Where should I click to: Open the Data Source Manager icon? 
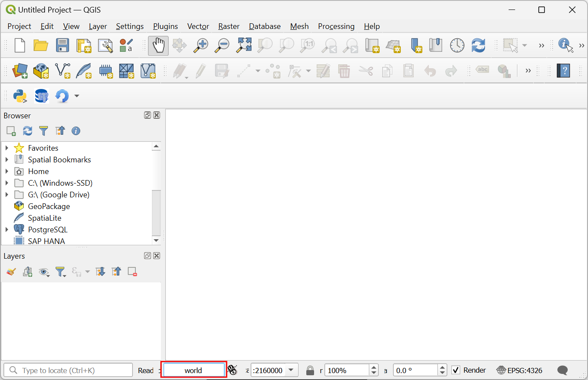pyautogui.click(x=20, y=71)
